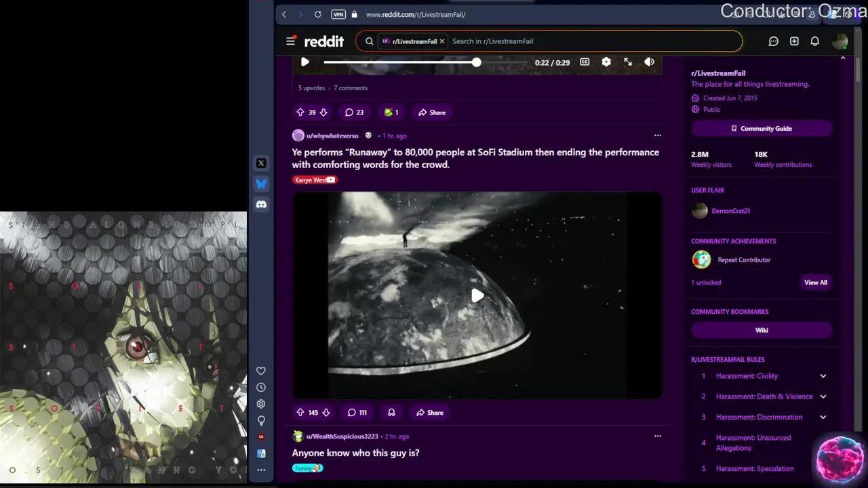Open the Bluesky butterfly sidebar panel
This screenshot has height=488, width=868.
point(261,184)
